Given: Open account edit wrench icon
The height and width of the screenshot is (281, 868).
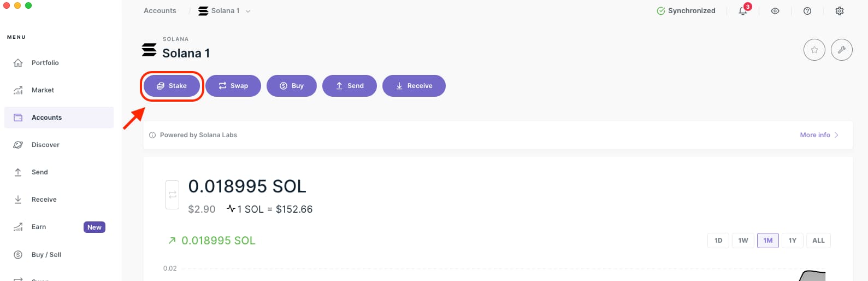Looking at the screenshot, I should coord(841,50).
